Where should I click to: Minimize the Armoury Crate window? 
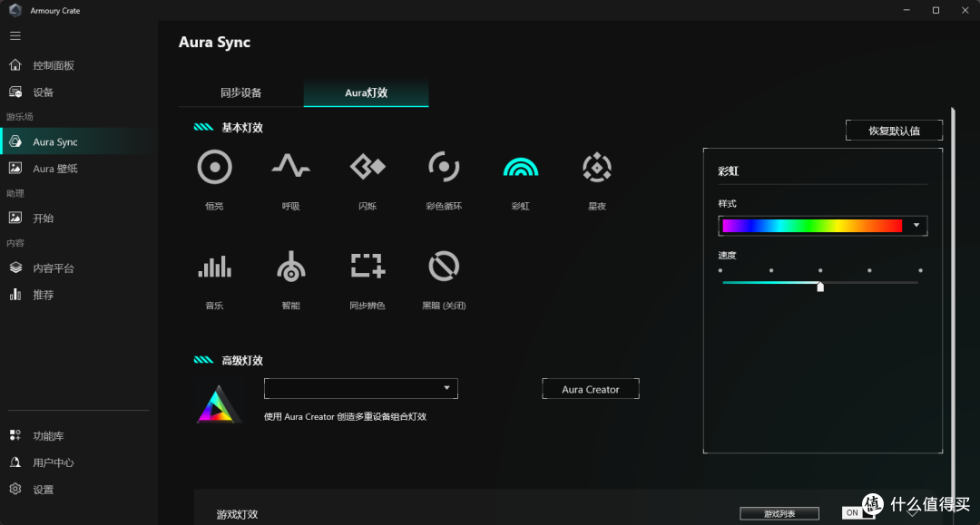coord(906,10)
